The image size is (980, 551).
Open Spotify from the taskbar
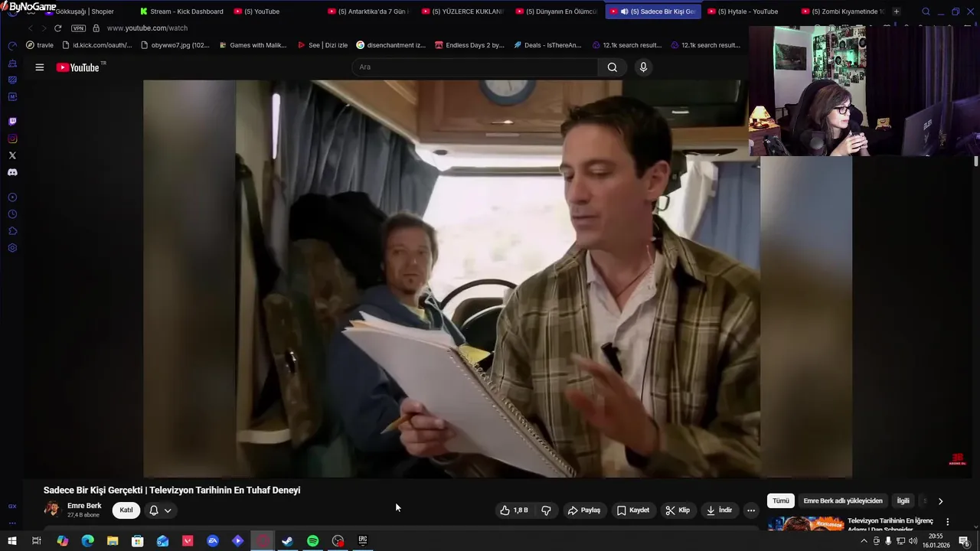pyautogui.click(x=312, y=541)
